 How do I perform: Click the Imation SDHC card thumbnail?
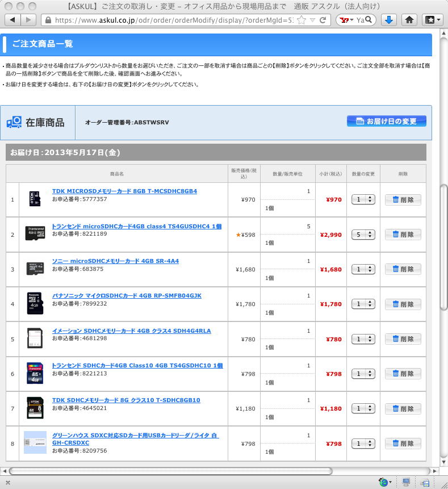click(35, 338)
